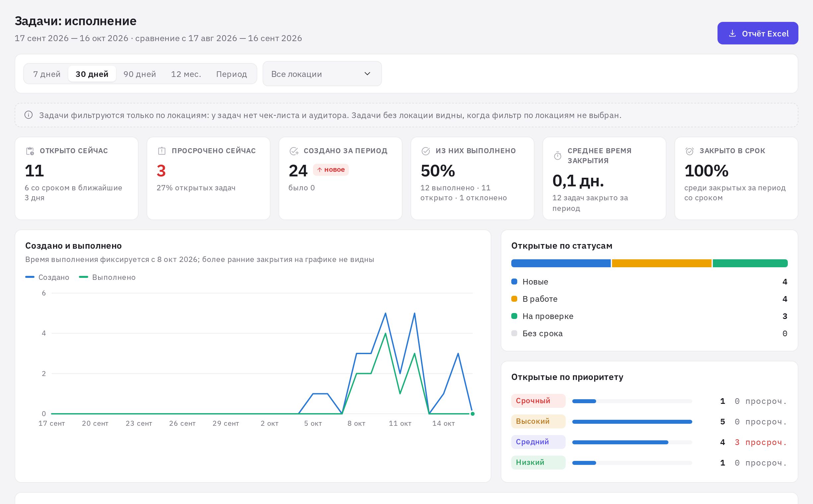
Task: Click the Открытые по статусам heading
Action: point(562,246)
